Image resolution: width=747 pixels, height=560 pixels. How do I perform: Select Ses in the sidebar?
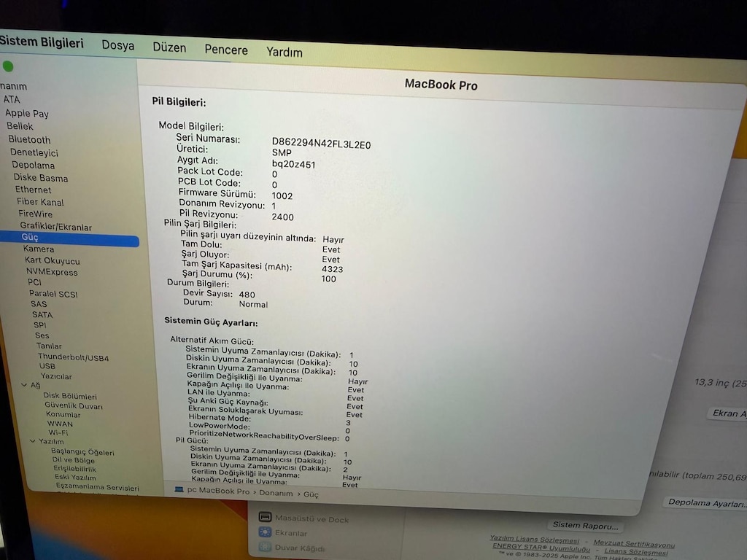(x=42, y=335)
